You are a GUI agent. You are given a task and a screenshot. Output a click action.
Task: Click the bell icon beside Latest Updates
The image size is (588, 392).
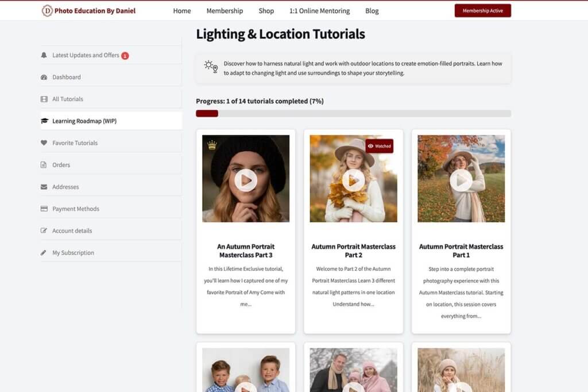pyautogui.click(x=44, y=55)
